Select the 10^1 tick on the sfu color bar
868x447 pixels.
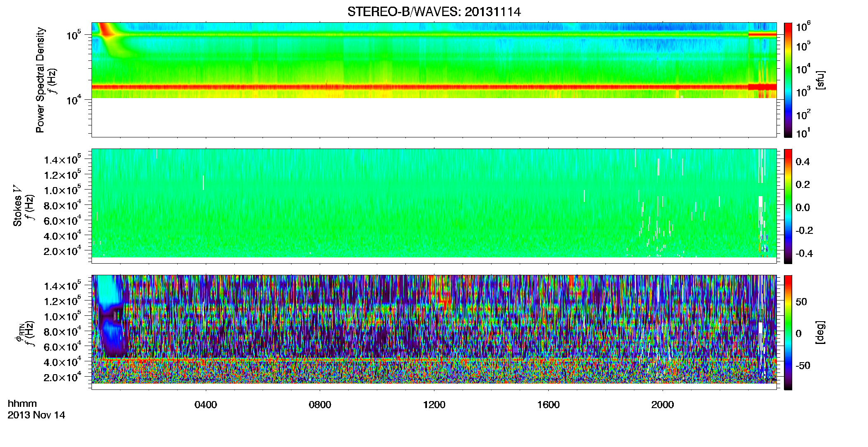click(x=803, y=133)
